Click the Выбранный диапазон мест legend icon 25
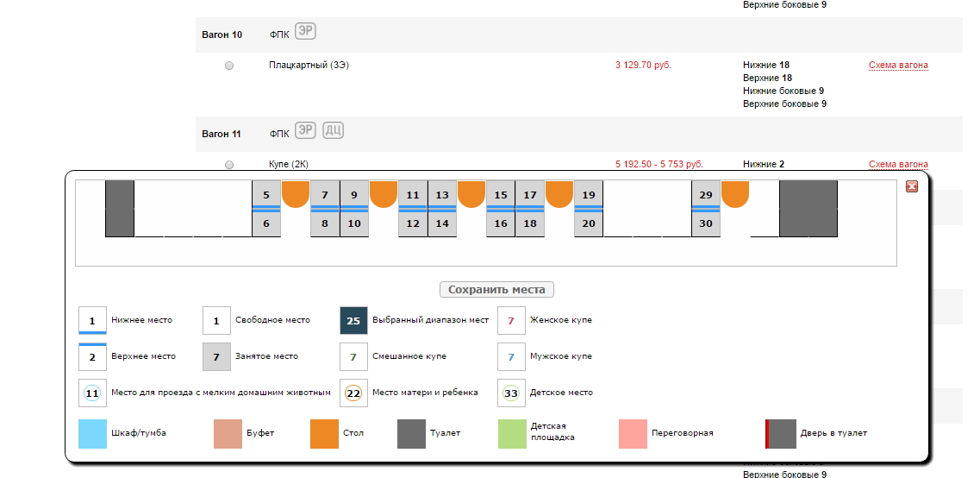This screenshot has height=478, width=980. tap(353, 320)
